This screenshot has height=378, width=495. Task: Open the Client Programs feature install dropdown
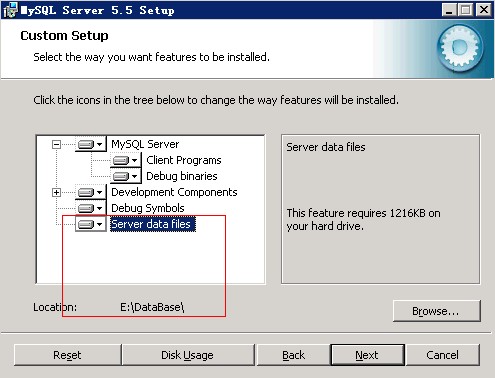(x=125, y=160)
